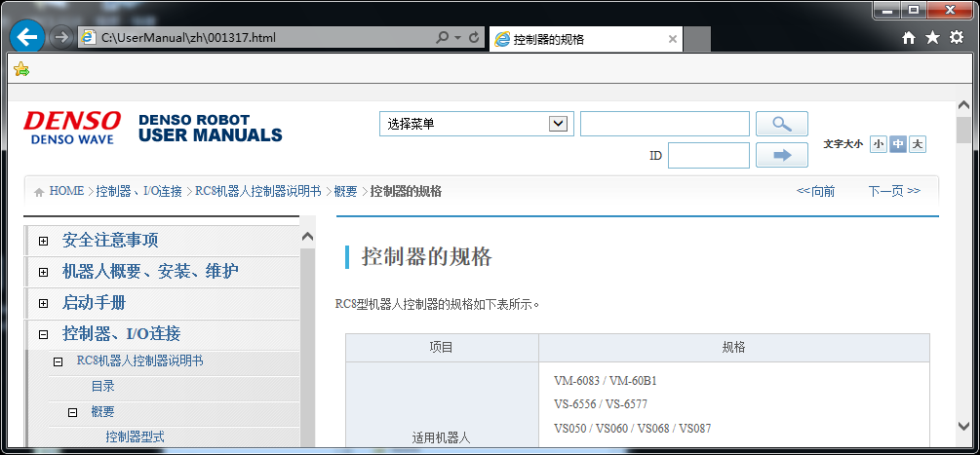Refresh the page using the address bar icon
Image resolution: width=980 pixels, height=455 pixels.
click(474, 38)
